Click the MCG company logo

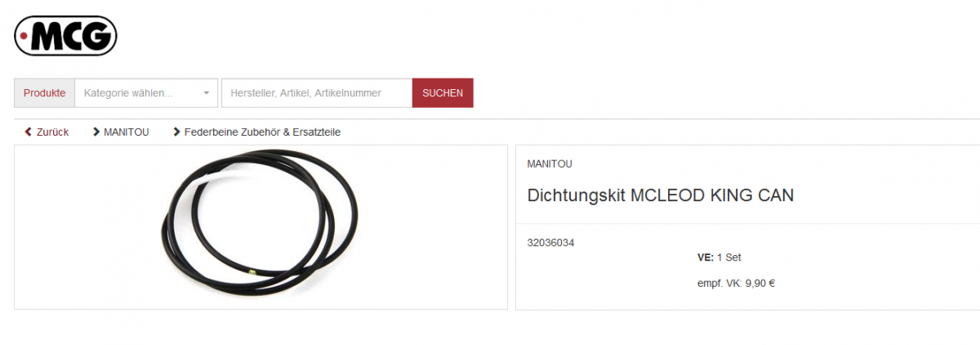66,36
